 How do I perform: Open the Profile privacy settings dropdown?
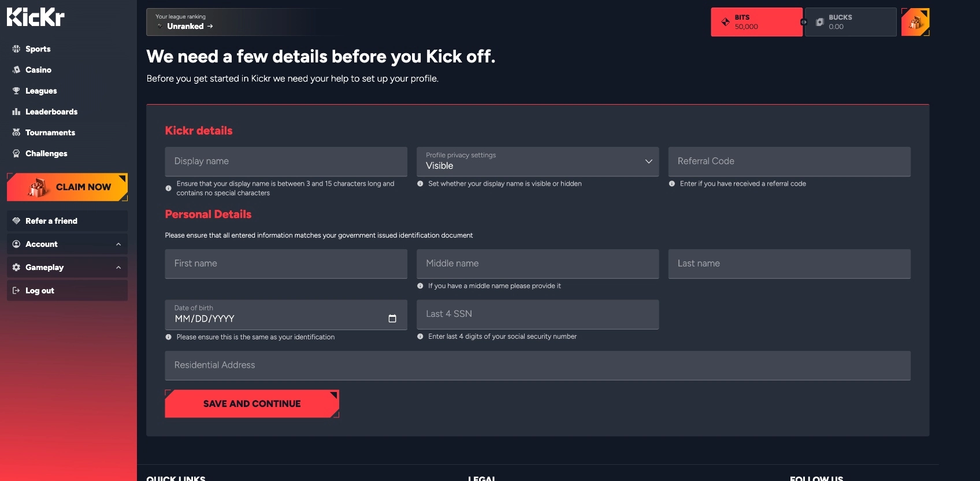coord(538,161)
